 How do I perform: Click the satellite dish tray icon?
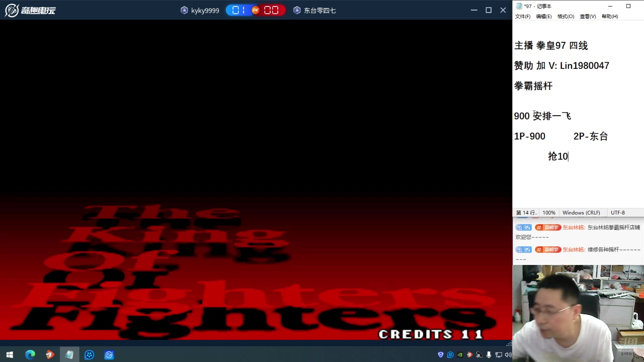coord(479,355)
